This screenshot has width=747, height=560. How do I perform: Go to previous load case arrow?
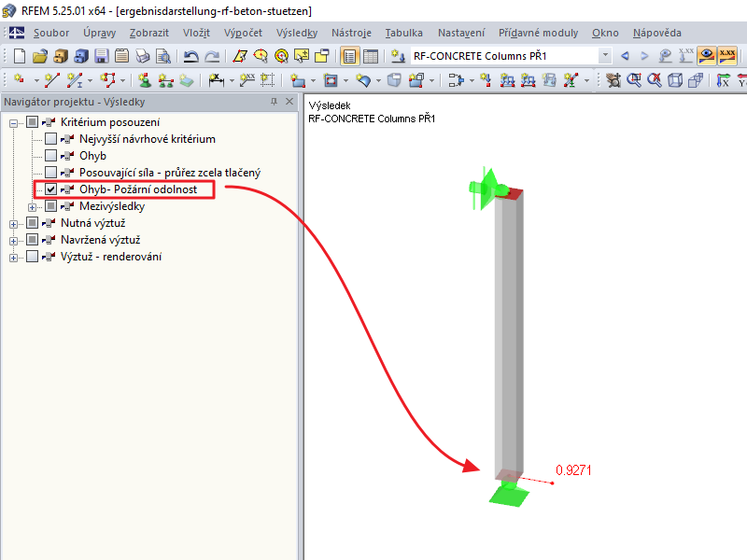pos(625,56)
